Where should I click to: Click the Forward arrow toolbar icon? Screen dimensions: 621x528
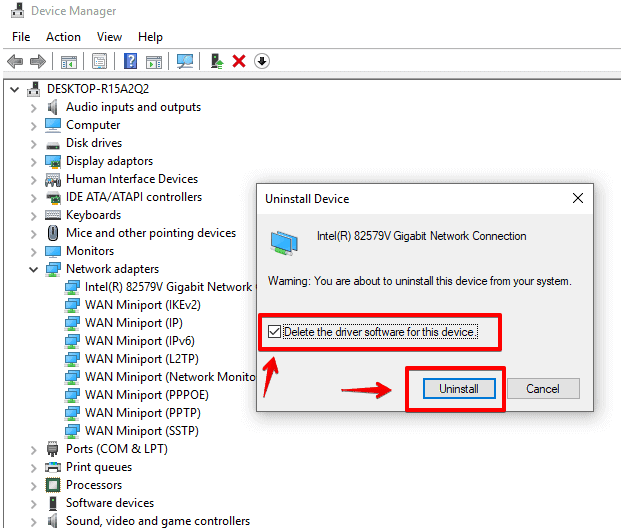pyautogui.click(x=38, y=61)
